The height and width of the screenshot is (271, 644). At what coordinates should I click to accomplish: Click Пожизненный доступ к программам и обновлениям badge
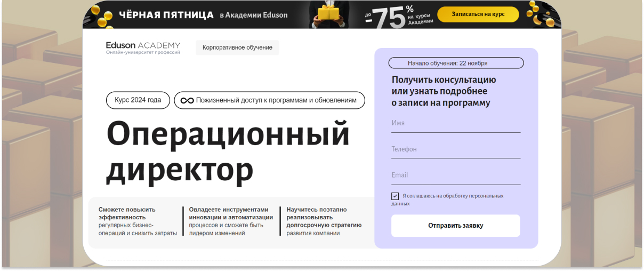click(x=270, y=100)
